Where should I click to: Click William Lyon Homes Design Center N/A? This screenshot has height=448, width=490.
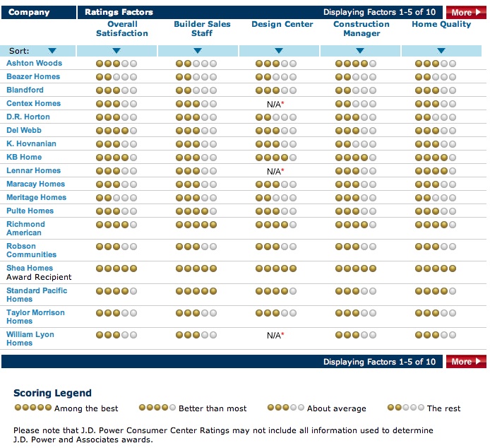(x=275, y=336)
